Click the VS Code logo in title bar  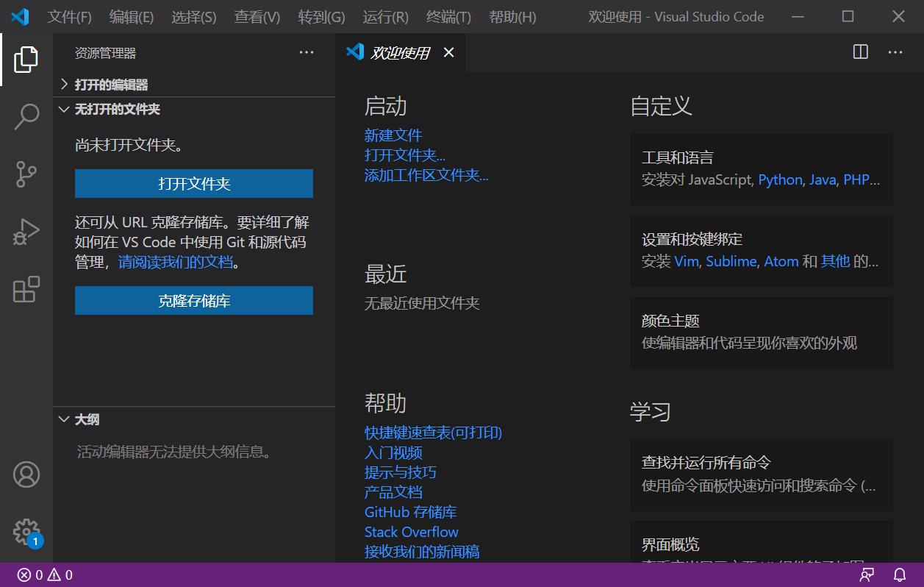[20, 16]
